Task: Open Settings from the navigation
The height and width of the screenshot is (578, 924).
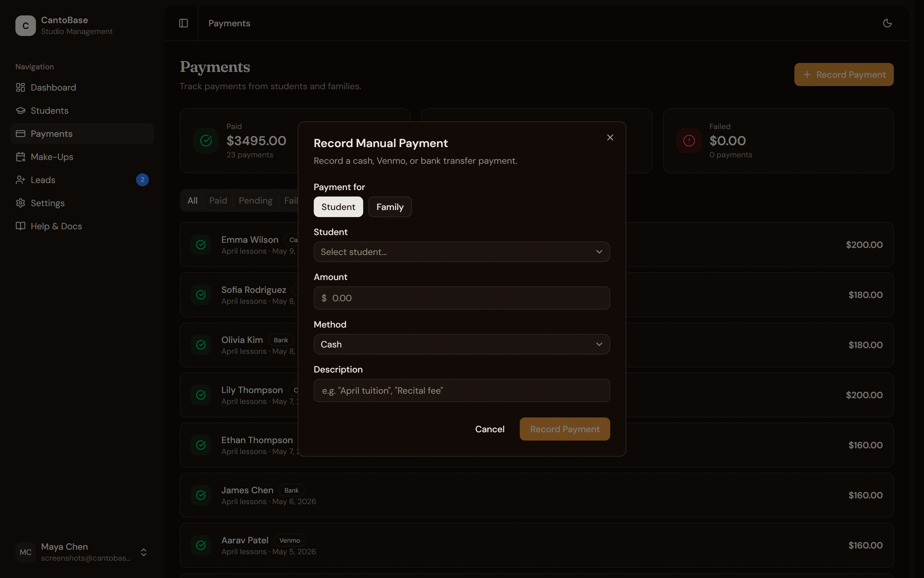Action: coord(82,203)
